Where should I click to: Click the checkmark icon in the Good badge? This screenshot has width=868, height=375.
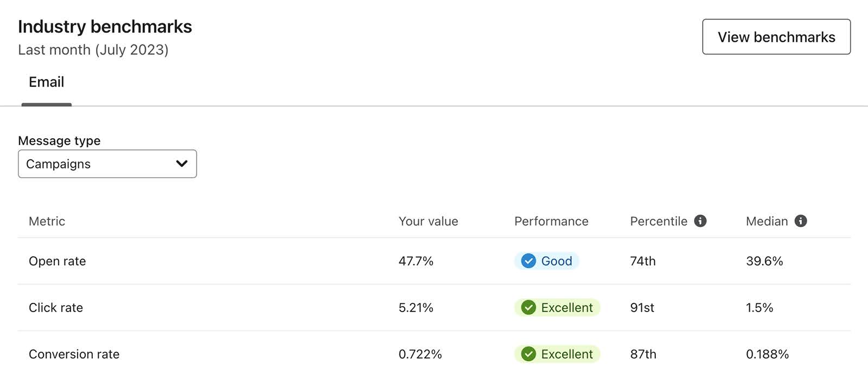527,261
